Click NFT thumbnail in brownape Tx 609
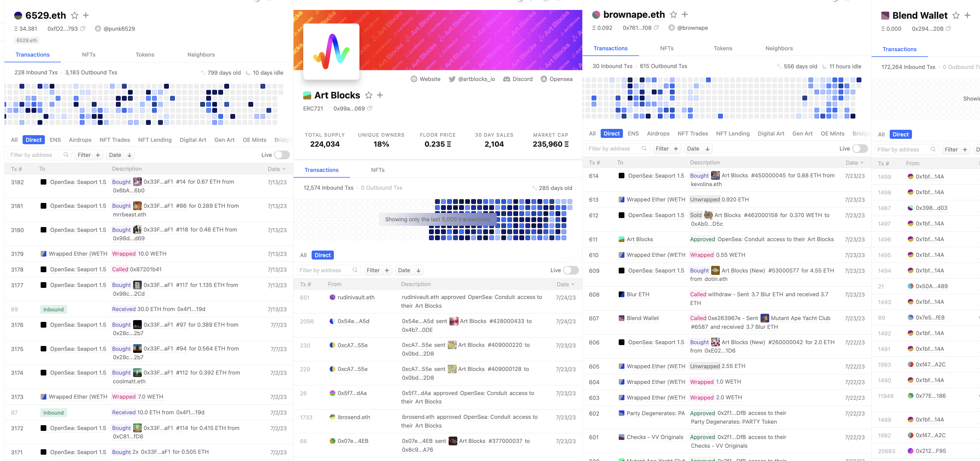Screen dimensions: 980x461 (715, 270)
